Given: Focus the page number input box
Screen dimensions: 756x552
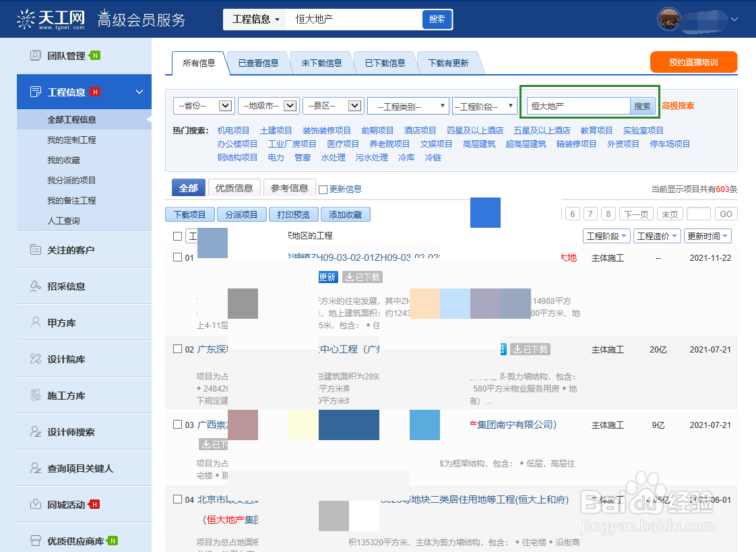Looking at the screenshot, I should tap(699, 214).
